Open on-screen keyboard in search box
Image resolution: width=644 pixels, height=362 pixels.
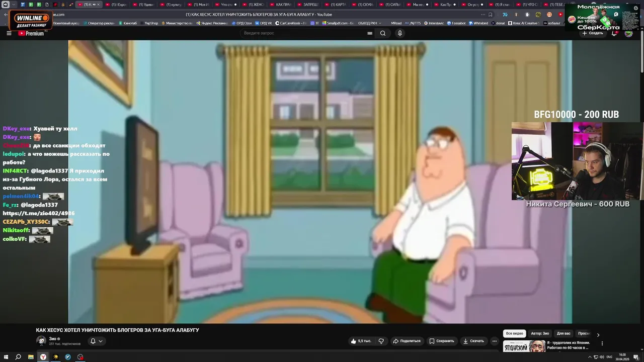(x=370, y=33)
